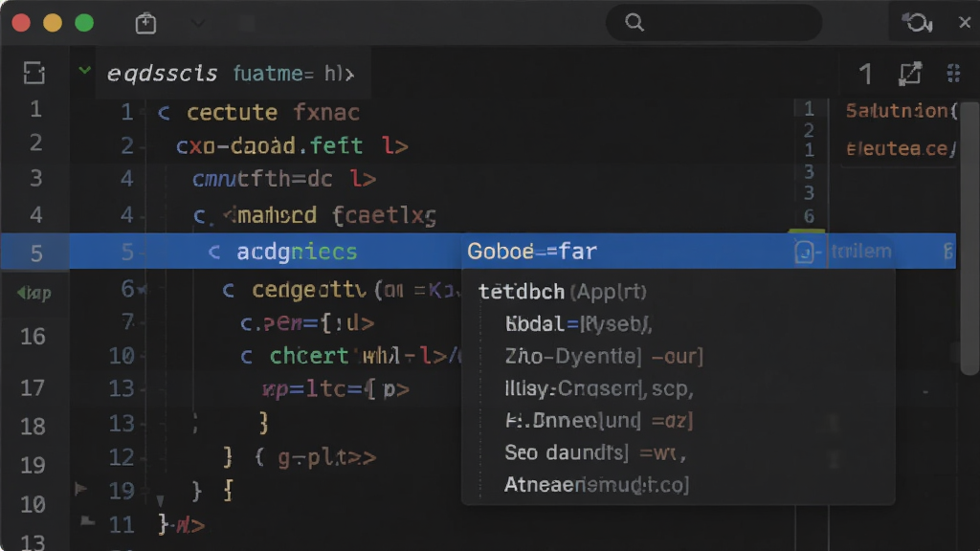Select the Seo daundts suggestion
This screenshot has height=551, width=980.
595,452
